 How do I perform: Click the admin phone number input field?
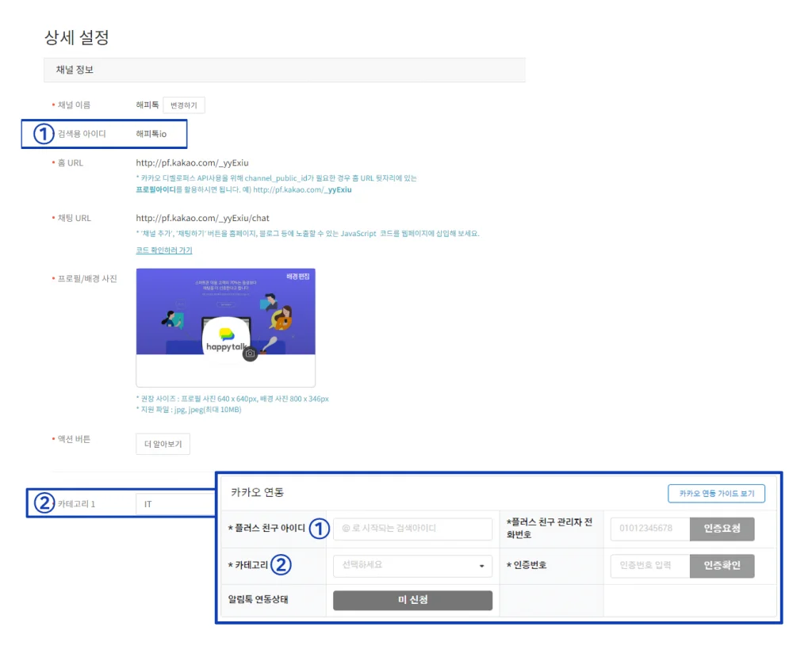[649, 529]
